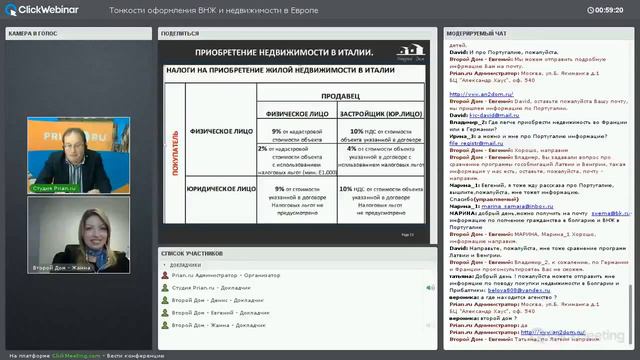Image resolution: width=640 pixels, height=360 pixels.
Task: Click the Второй Дом - Евгений user icon
Action: pyautogui.click(x=165, y=313)
